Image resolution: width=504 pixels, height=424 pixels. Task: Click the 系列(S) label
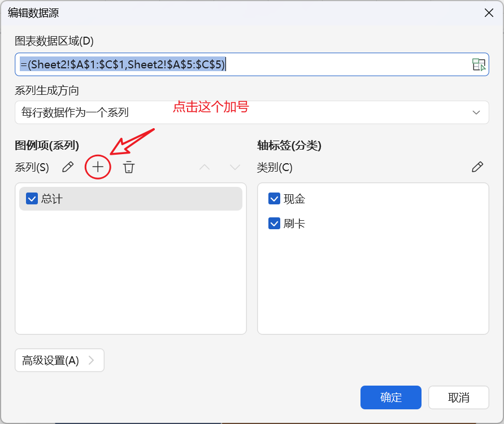click(32, 167)
